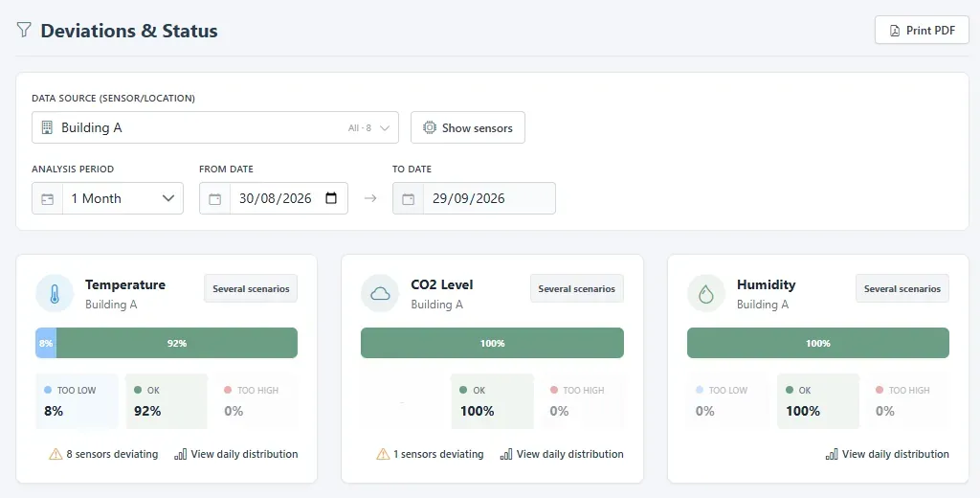Click the Temperature card title

(x=125, y=284)
